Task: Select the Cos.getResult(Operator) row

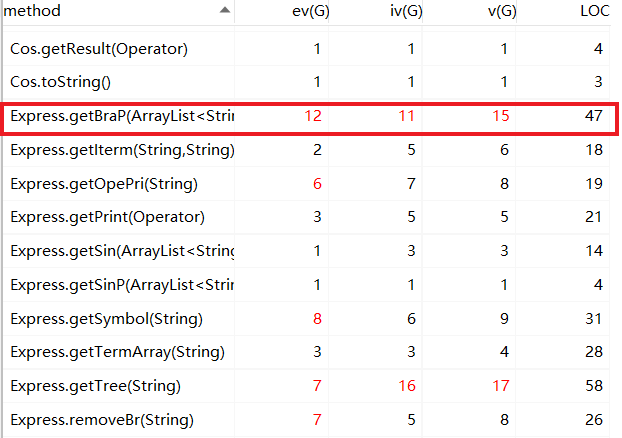Action: [112, 48]
